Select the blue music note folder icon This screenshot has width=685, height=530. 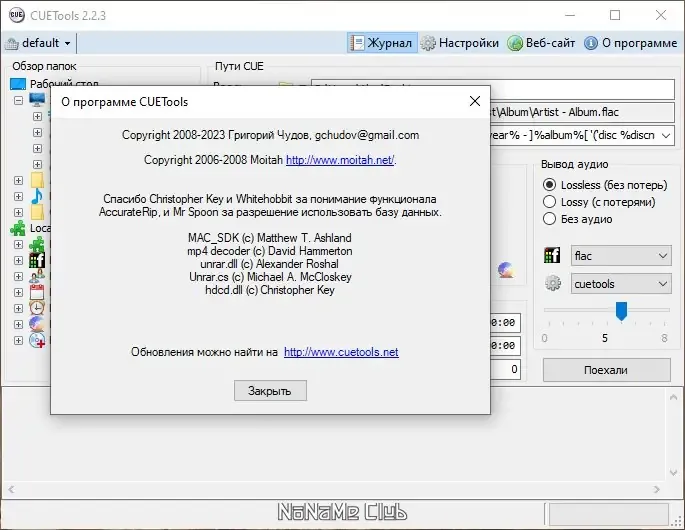coord(37,196)
